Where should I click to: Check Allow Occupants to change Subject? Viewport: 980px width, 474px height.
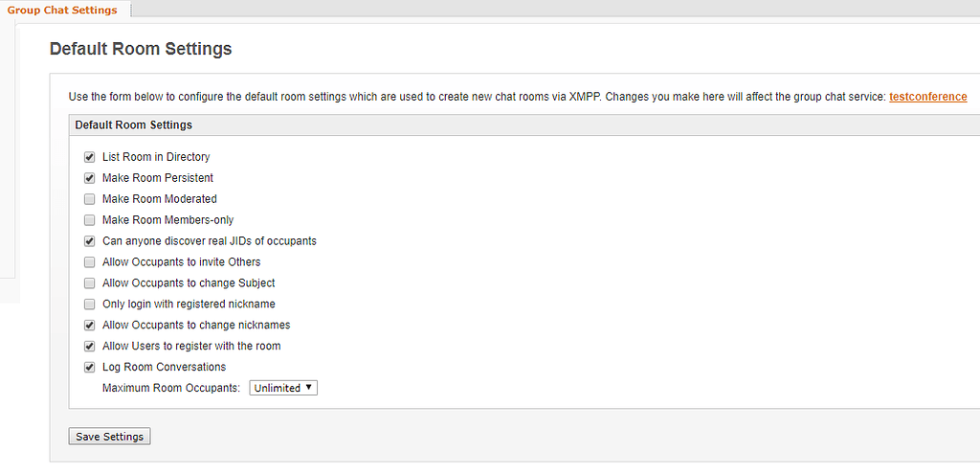pyautogui.click(x=89, y=283)
